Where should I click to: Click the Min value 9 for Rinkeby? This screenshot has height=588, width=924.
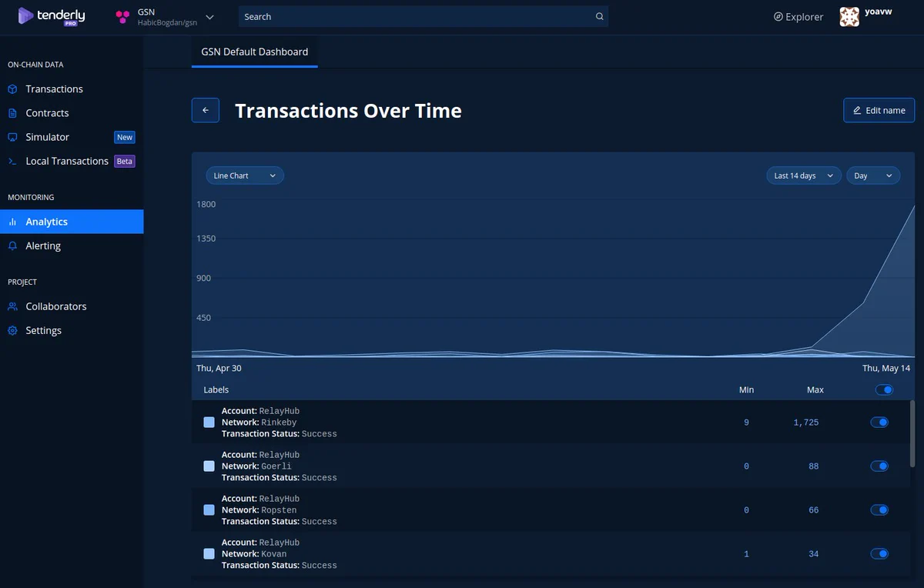click(746, 423)
